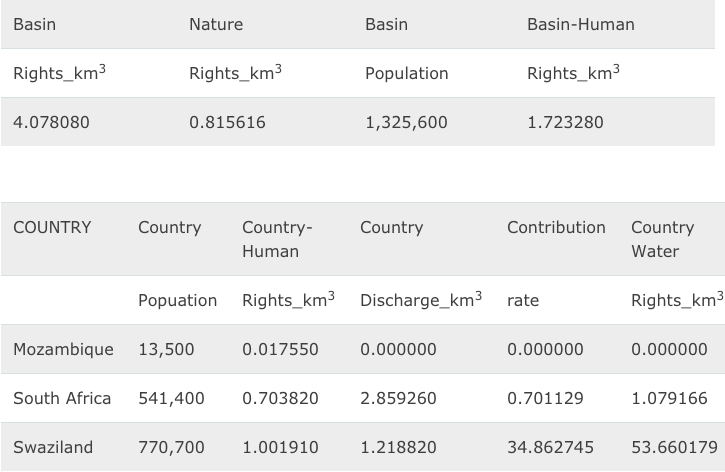Select the South Africa row label
The width and height of the screenshot is (725, 472).
tap(62, 398)
